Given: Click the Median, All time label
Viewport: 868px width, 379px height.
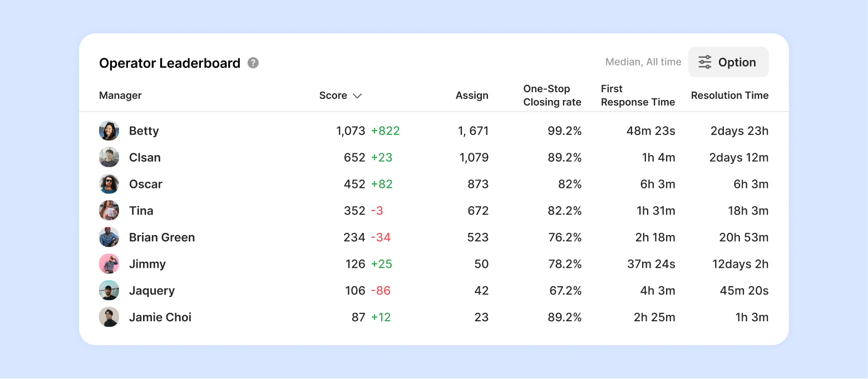Looking at the screenshot, I should pyautogui.click(x=643, y=62).
